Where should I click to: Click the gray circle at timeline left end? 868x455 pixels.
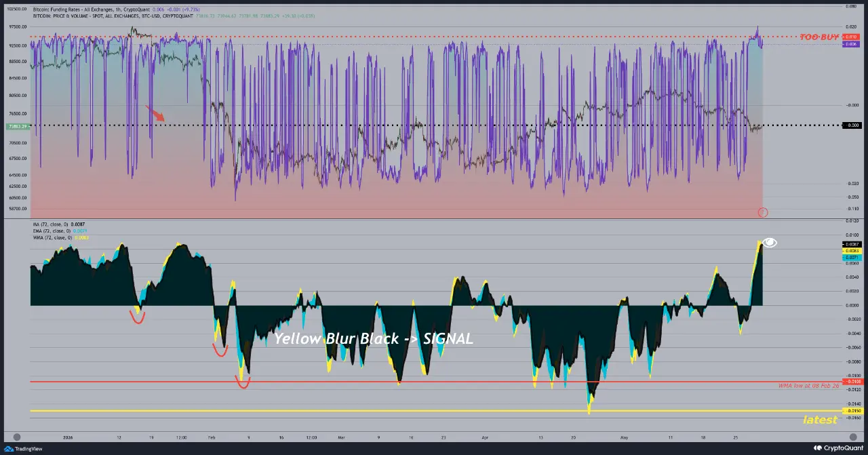click(x=17, y=437)
